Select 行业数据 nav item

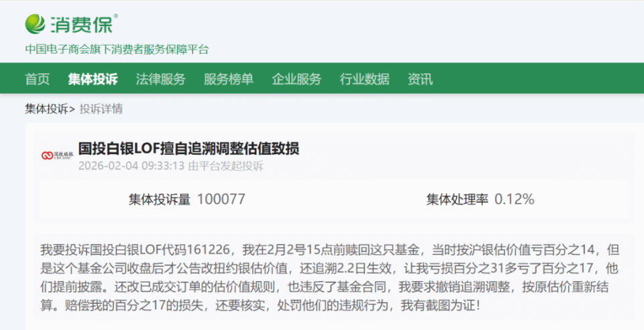(x=365, y=78)
